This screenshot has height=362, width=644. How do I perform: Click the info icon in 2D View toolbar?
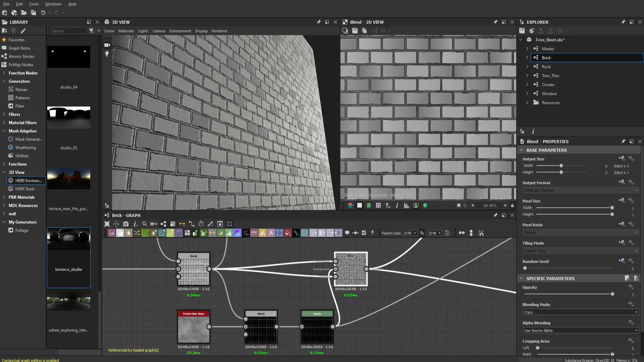tap(397, 205)
